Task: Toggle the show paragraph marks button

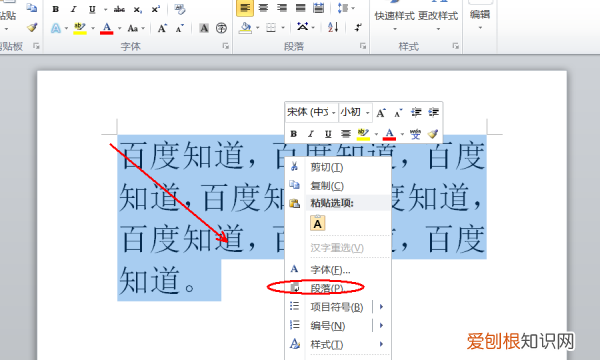Action: (358, 27)
